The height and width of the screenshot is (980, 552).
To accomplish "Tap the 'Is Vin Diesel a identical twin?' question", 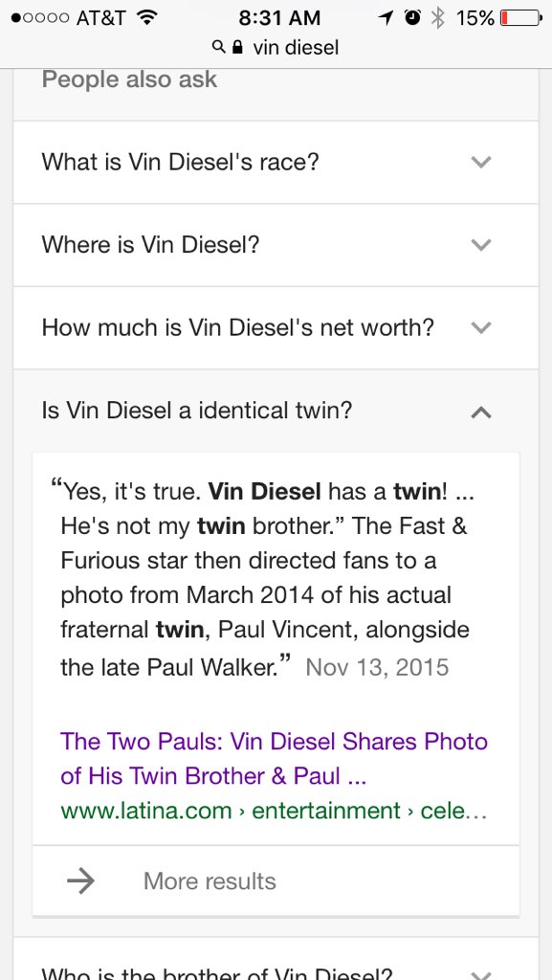I will click(197, 411).
